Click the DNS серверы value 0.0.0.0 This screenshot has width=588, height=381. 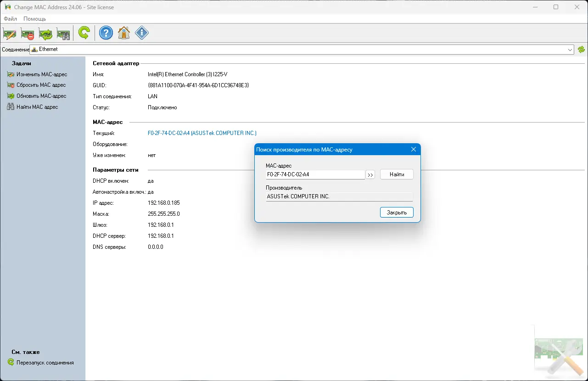(x=156, y=247)
